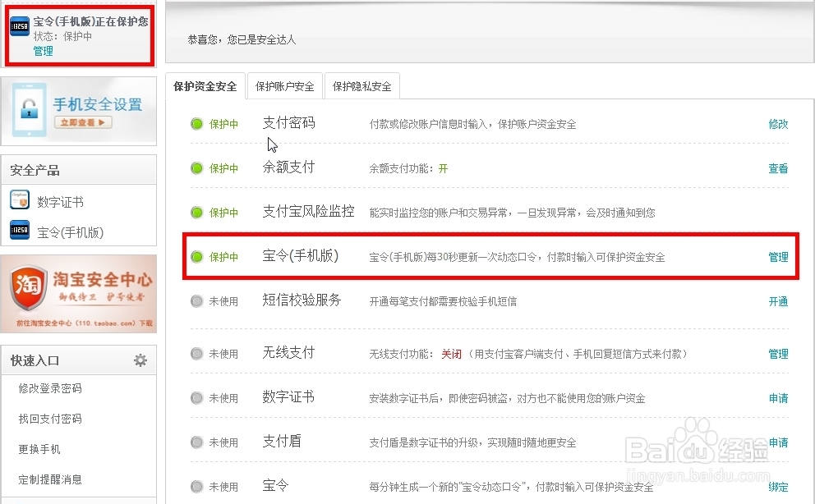The height and width of the screenshot is (504, 815).
Task: Open 修改登录密码 quick link
Action: tap(50, 388)
